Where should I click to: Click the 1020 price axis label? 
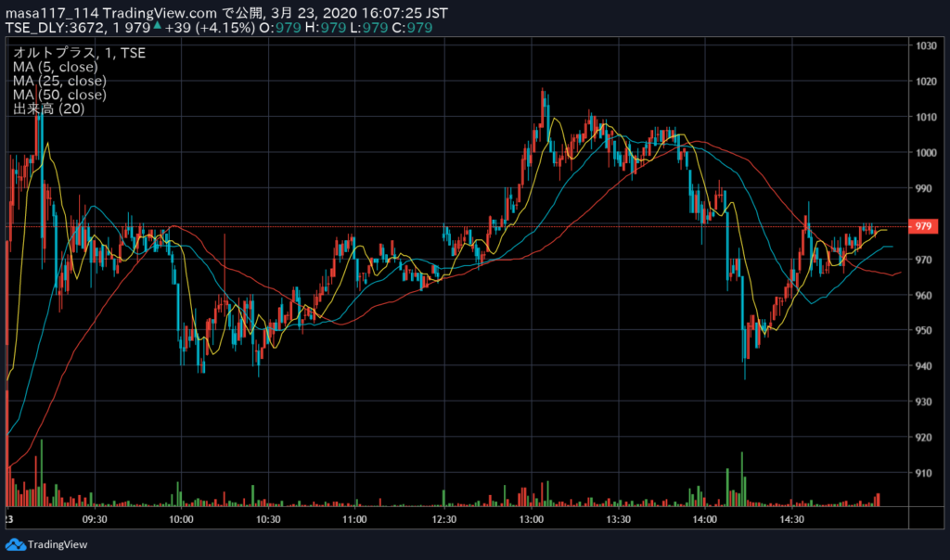[926, 82]
